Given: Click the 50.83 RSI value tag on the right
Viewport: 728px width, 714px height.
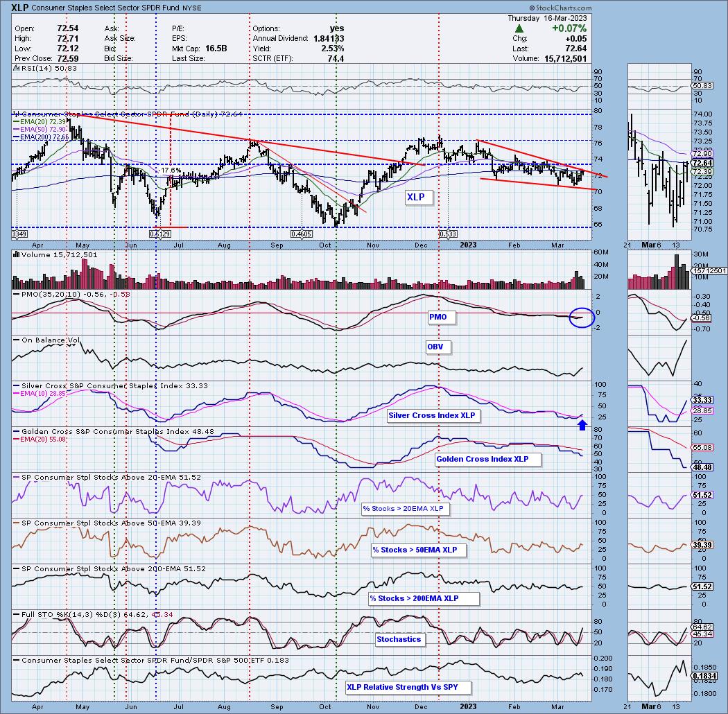Looking at the screenshot, I should [702, 86].
